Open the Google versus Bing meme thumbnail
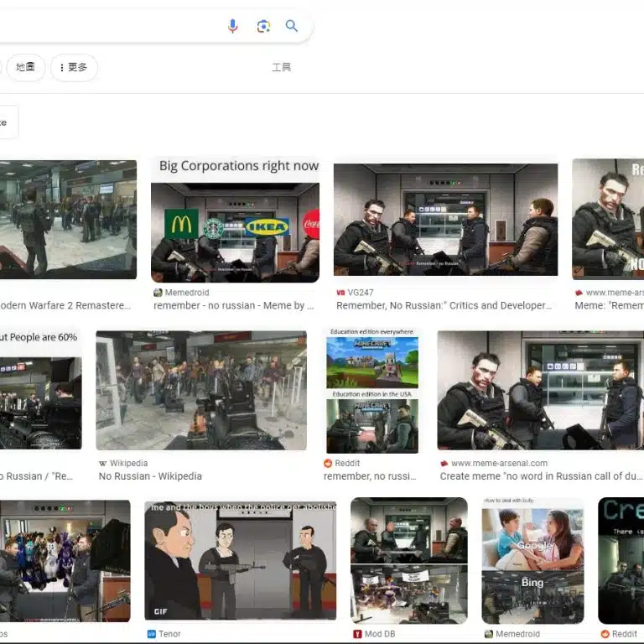 (x=532, y=560)
